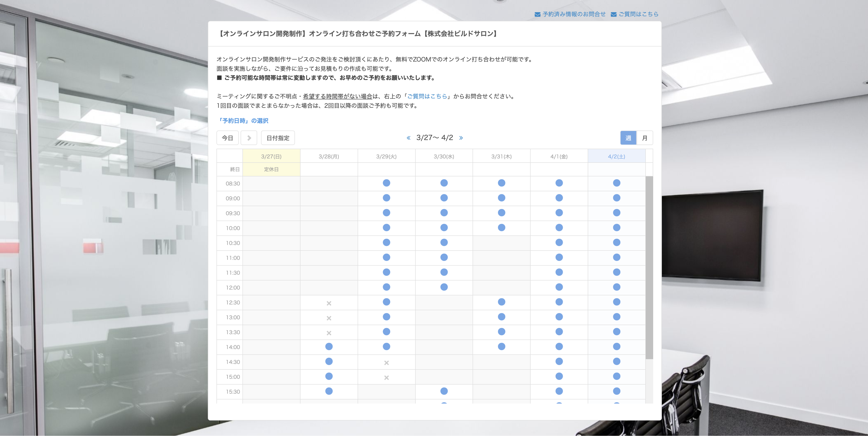Select the 15:30 slot on 3/30(水)
Viewport: 868px width, 436px height.
(444, 391)
